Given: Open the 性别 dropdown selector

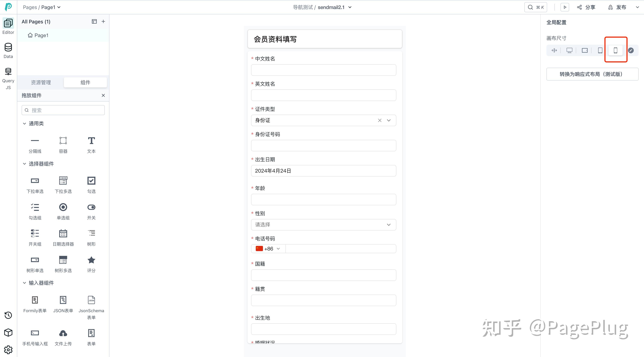Looking at the screenshot, I should 323,225.
